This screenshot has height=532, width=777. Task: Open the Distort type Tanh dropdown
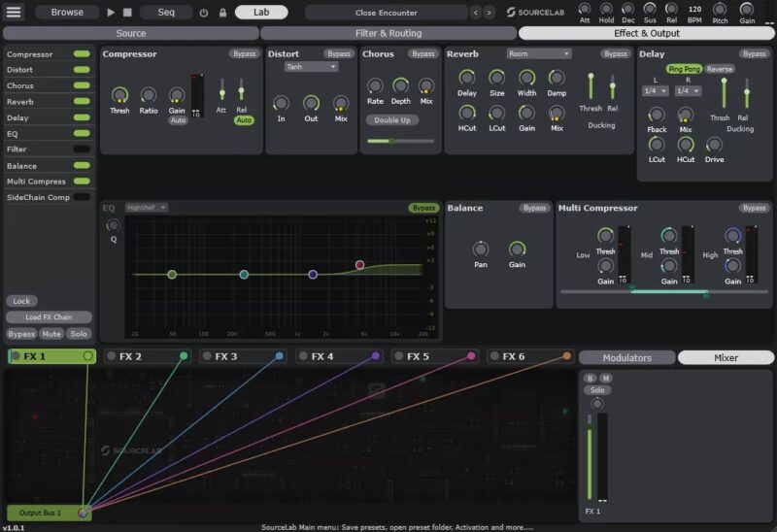311,67
